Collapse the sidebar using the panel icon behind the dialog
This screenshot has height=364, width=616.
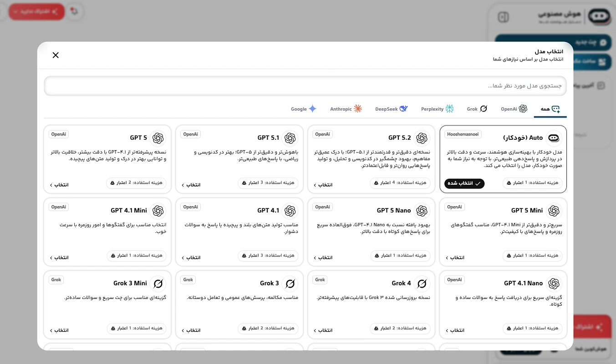click(x=503, y=17)
